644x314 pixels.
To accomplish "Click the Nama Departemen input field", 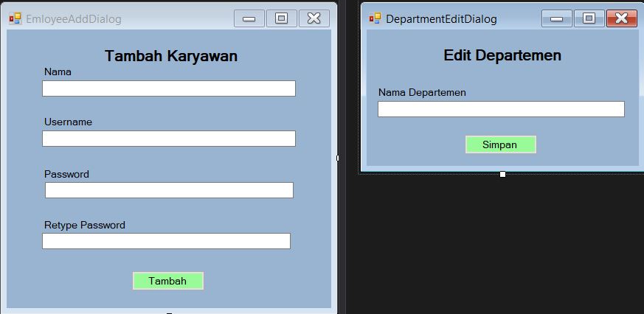I will point(501,109).
